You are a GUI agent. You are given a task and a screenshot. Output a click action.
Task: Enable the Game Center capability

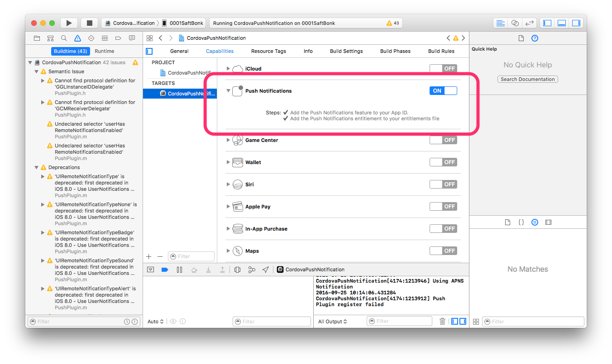coord(443,140)
